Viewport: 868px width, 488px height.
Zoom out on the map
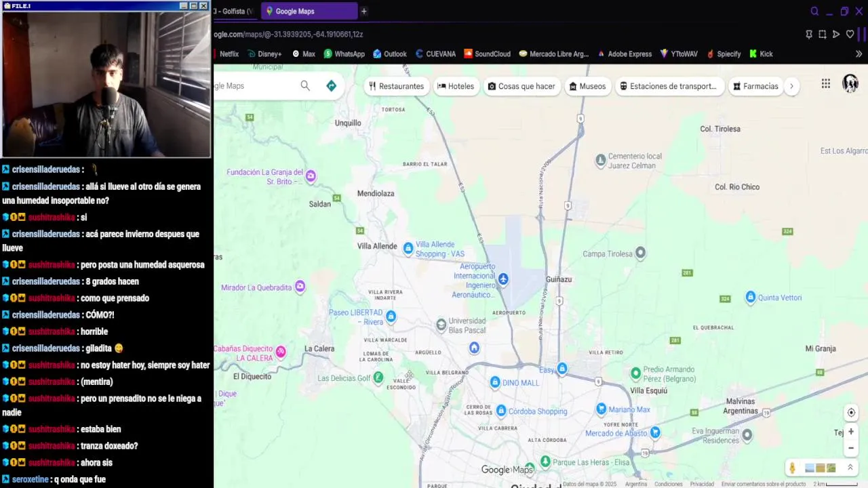click(x=851, y=447)
